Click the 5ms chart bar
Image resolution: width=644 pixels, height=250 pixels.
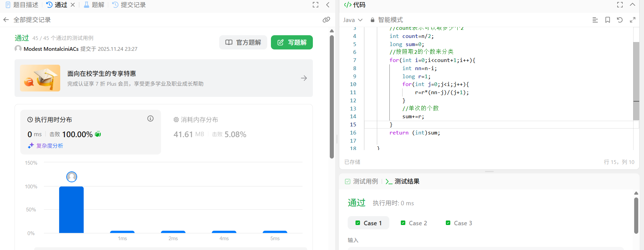pos(275,232)
